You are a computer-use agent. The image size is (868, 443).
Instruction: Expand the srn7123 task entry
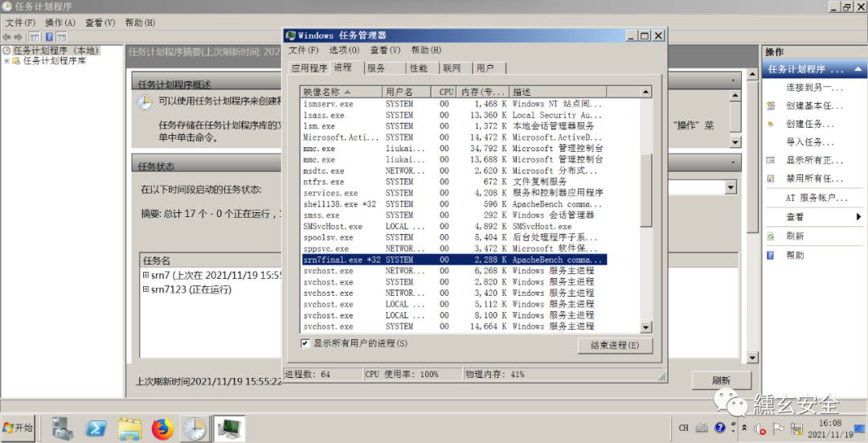[x=145, y=289]
